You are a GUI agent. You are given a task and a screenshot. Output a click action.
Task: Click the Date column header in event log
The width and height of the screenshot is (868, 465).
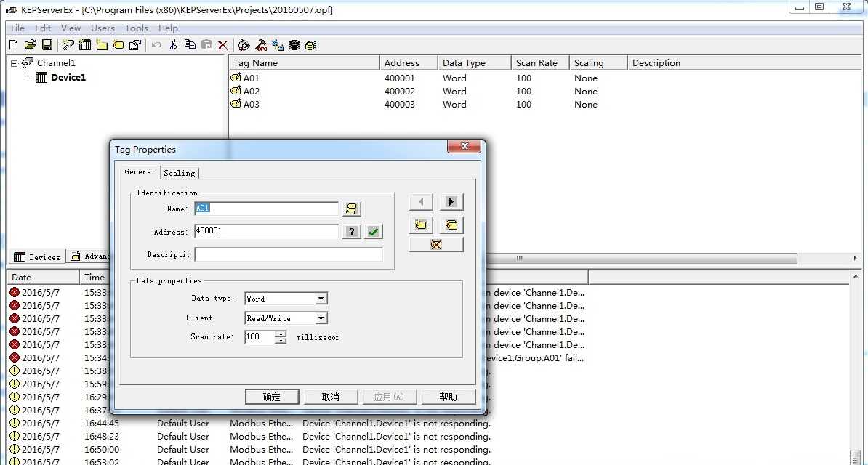(43, 278)
